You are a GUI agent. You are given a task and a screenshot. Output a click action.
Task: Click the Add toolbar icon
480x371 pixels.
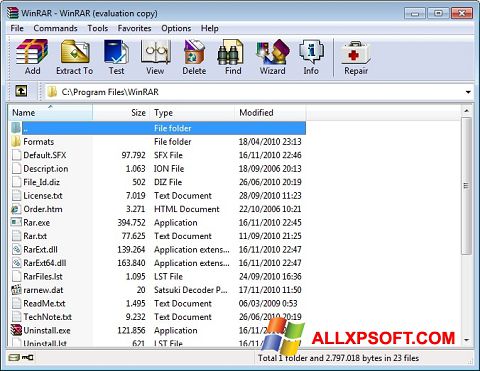coord(32,52)
